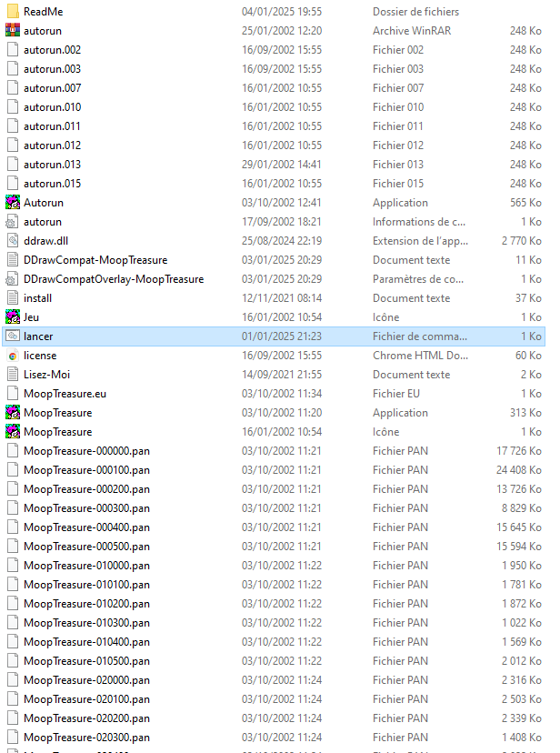Select MoopTreasure-000500.pan file name
560x753 pixels.
[87, 547]
